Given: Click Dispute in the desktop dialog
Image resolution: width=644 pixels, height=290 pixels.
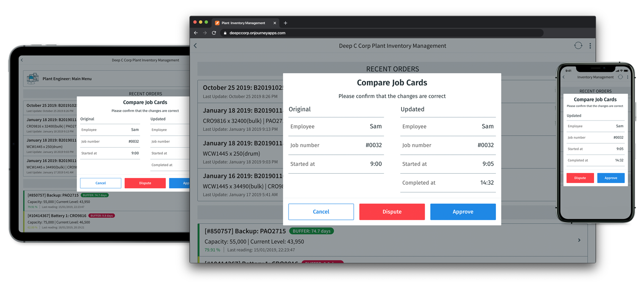Looking at the screenshot, I should (x=392, y=212).
